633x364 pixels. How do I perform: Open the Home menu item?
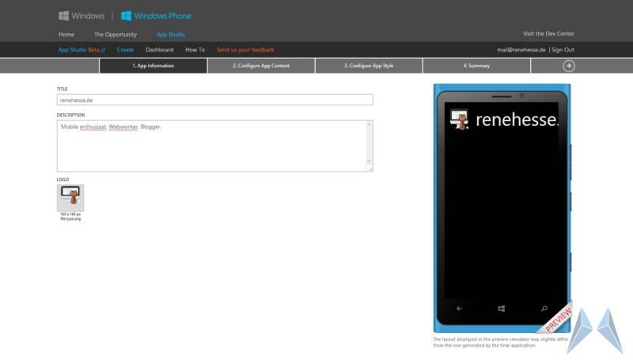(x=66, y=34)
